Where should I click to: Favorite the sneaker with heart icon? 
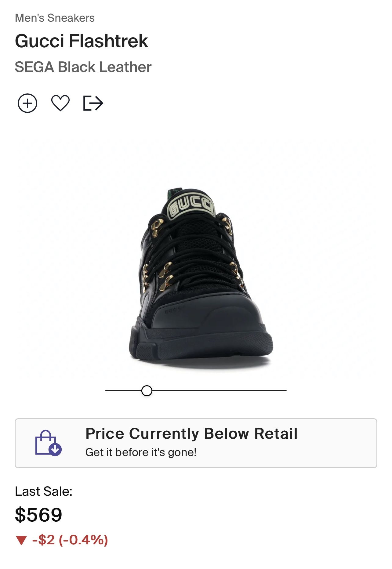[60, 103]
